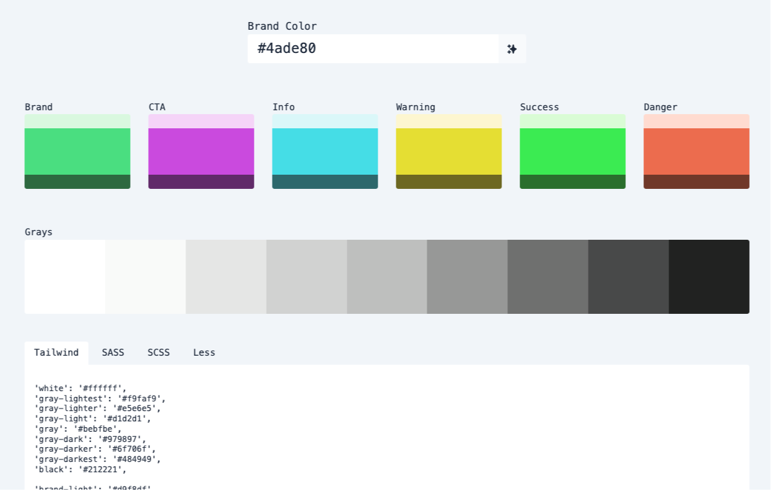
Task: Pick the Warning light cream strip
Action: pyautogui.click(x=449, y=121)
